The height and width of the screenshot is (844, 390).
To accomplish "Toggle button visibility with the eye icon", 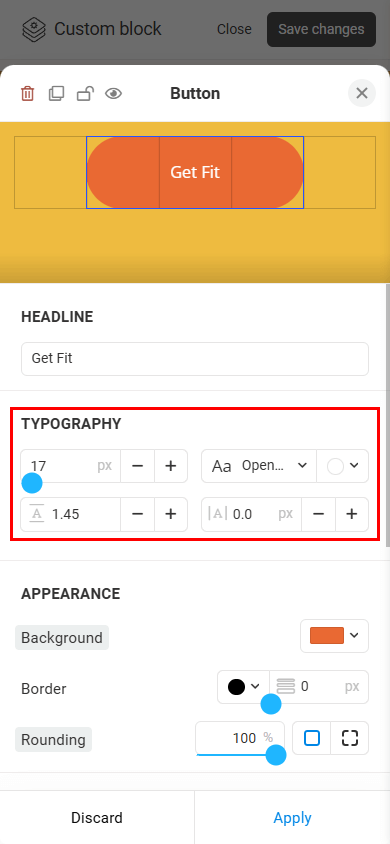I will coord(114,94).
